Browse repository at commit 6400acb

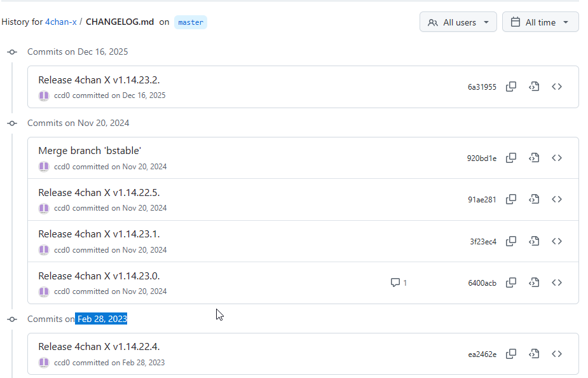[x=557, y=283]
